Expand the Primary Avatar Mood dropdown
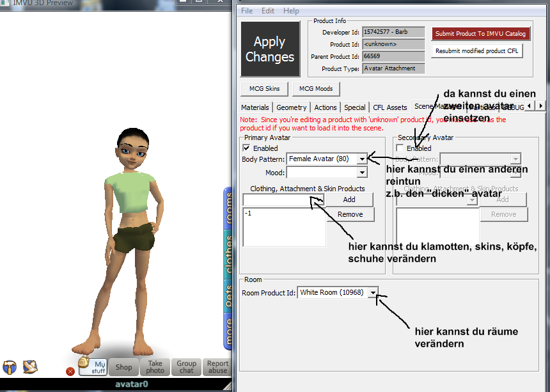 [x=362, y=173]
